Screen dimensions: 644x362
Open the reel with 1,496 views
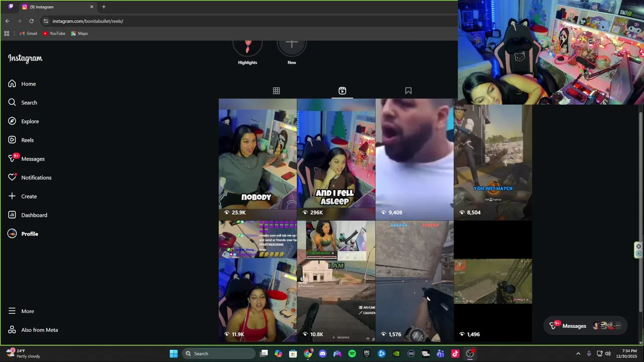point(493,282)
